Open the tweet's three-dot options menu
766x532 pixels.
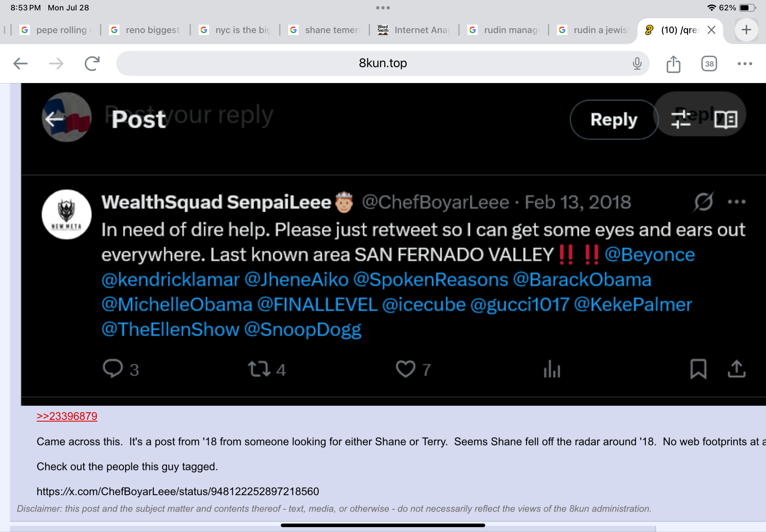(737, 202)
